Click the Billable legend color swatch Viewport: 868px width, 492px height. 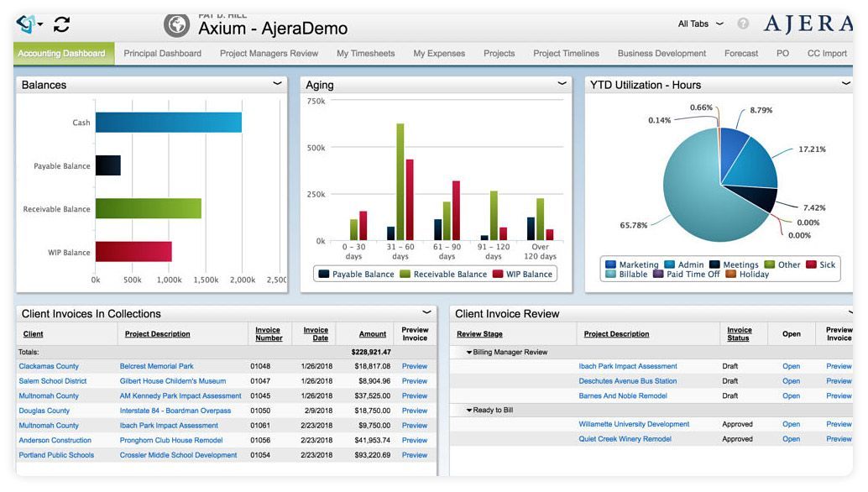click(x=611, y=274)
